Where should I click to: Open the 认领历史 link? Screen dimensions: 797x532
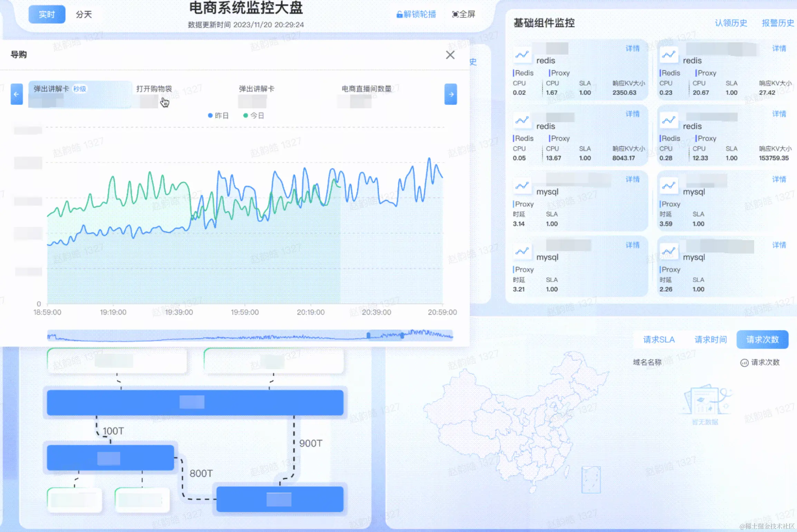tap(731, 23)
